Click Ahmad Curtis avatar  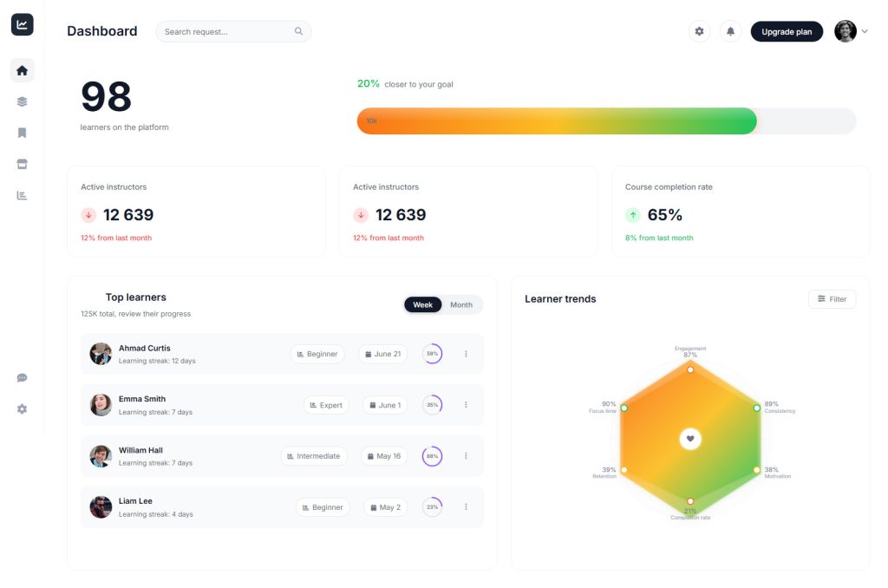click(101, 354)
